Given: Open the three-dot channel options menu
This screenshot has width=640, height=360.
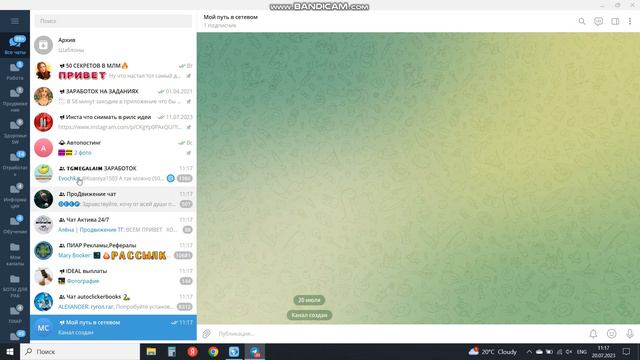Looking at the screenshot, I should (630, 21).
